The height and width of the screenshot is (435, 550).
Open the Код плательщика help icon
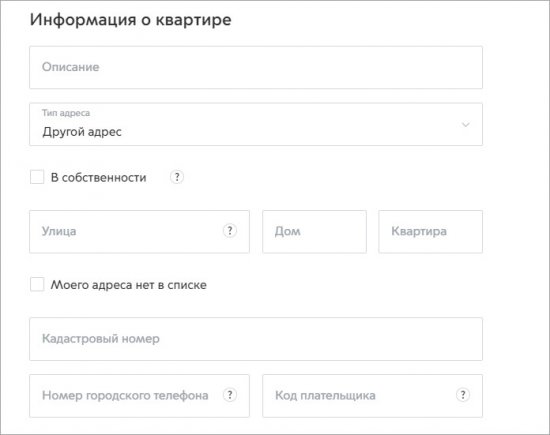point(463,395)
